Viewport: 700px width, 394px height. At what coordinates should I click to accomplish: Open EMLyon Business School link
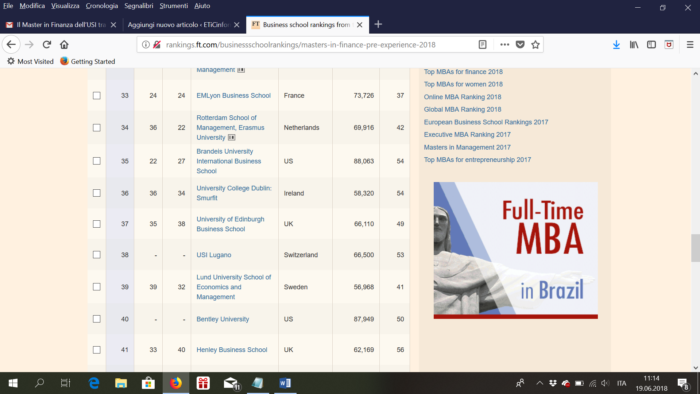(233, 95)
